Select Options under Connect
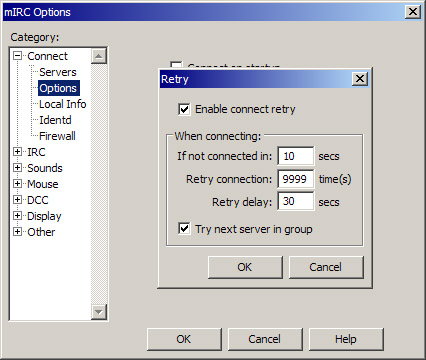 tap(58, 88)
